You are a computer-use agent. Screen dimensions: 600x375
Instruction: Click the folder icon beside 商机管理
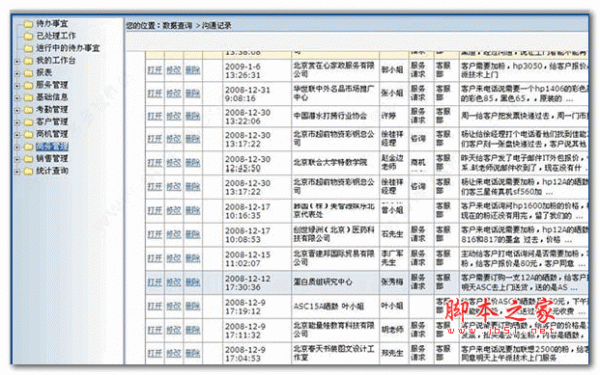pos(28,134)
